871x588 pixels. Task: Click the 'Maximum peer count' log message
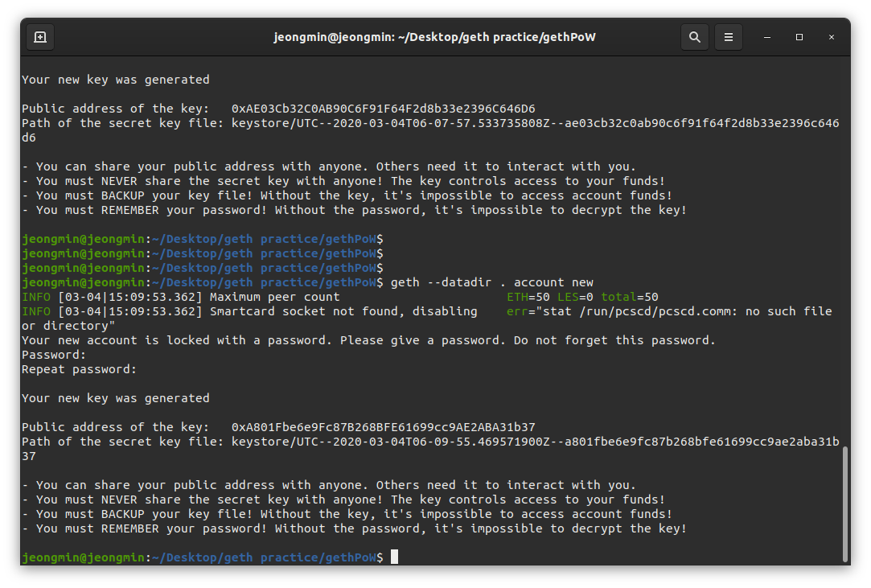coord(274,297)
